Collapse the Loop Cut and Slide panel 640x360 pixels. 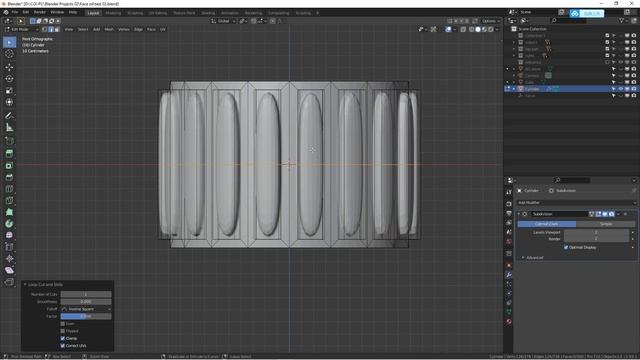pyautogui.click(x=25, y=284)
